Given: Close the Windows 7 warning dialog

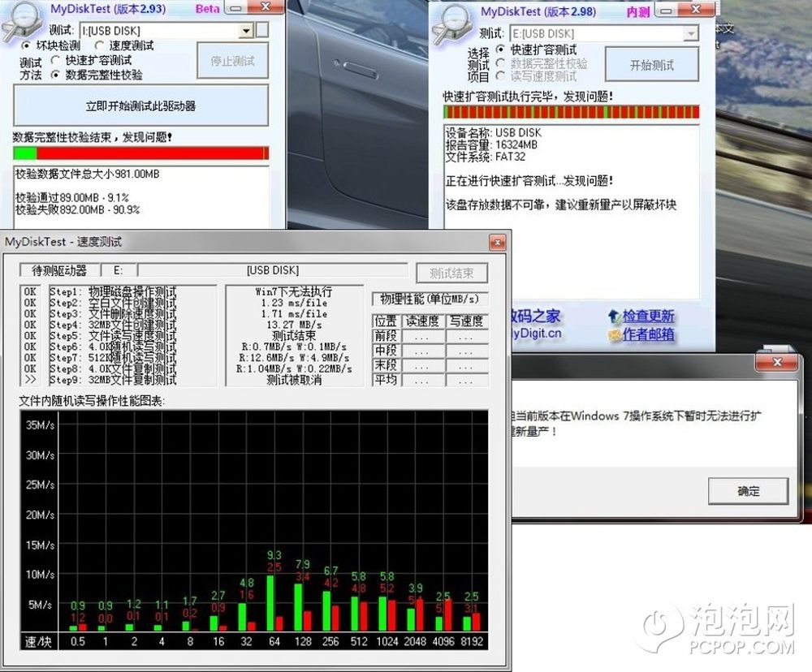Looking at the screenshot, I should (776, 363).
